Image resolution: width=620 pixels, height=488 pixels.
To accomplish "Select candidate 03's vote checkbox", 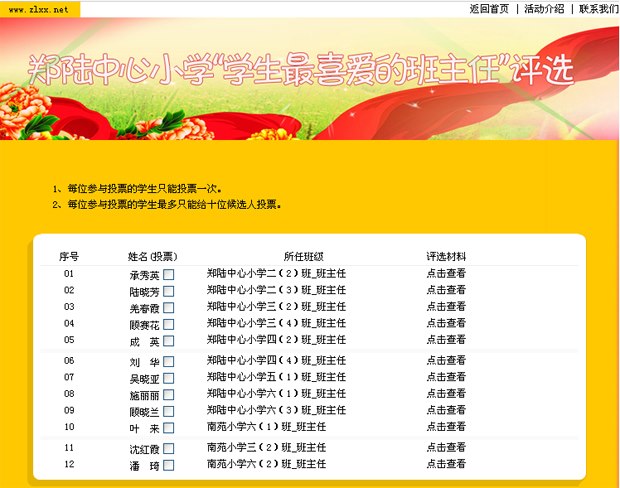I will 169,308.
